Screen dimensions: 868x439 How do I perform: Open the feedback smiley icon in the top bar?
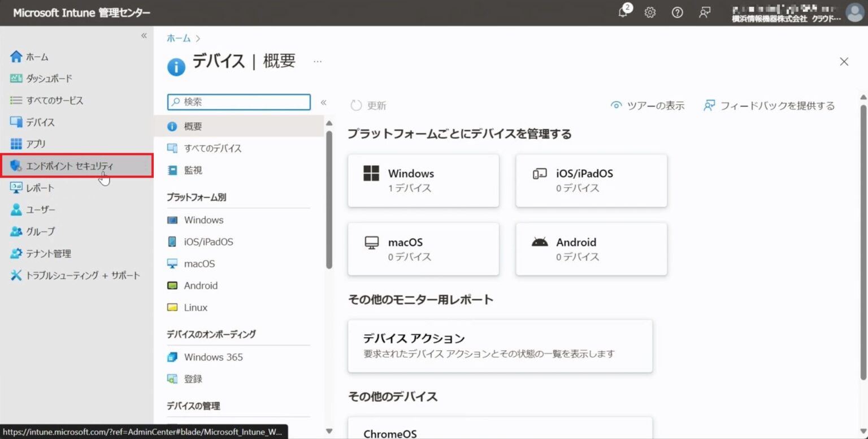click(x=704, y=12)
